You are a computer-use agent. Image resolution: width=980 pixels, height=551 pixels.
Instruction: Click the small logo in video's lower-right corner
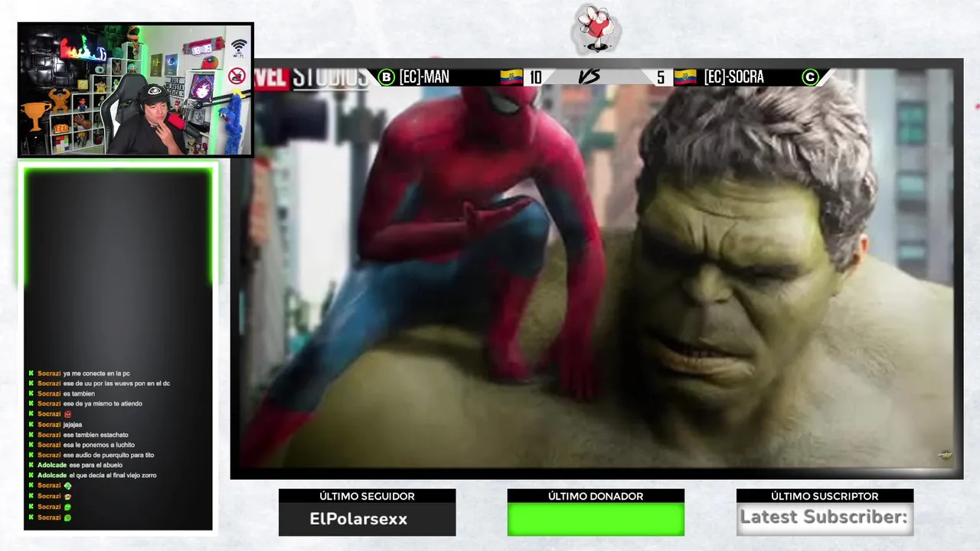[945, 455]
